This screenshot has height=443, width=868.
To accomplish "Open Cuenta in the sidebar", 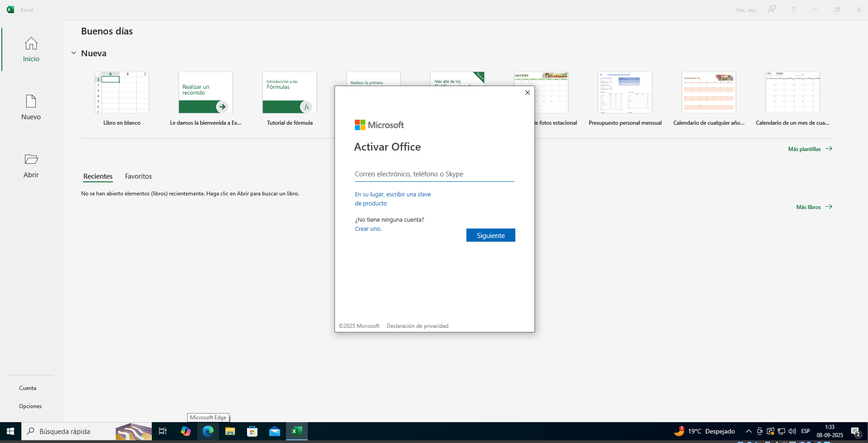I will coord(28,388).
